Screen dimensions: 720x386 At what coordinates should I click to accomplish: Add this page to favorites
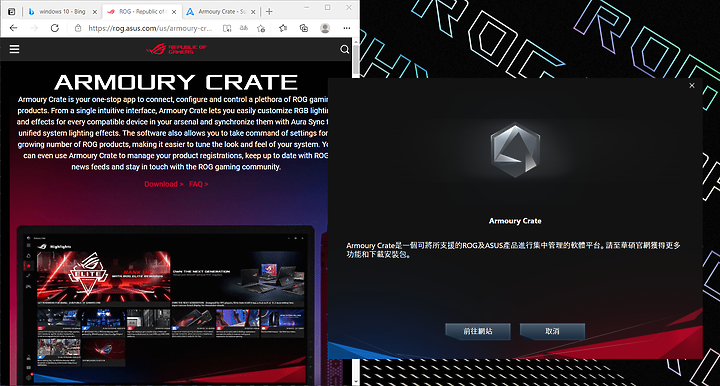261,28
